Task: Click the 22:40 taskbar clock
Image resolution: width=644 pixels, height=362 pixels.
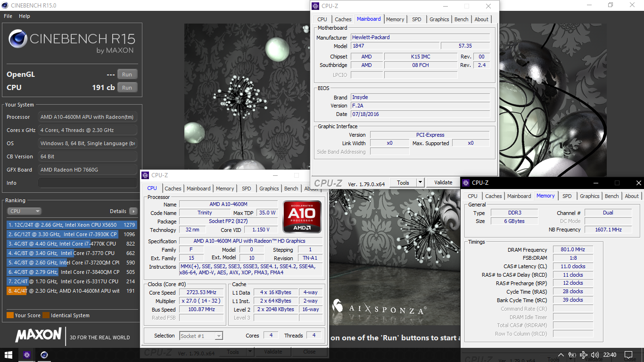Action: 610,355
